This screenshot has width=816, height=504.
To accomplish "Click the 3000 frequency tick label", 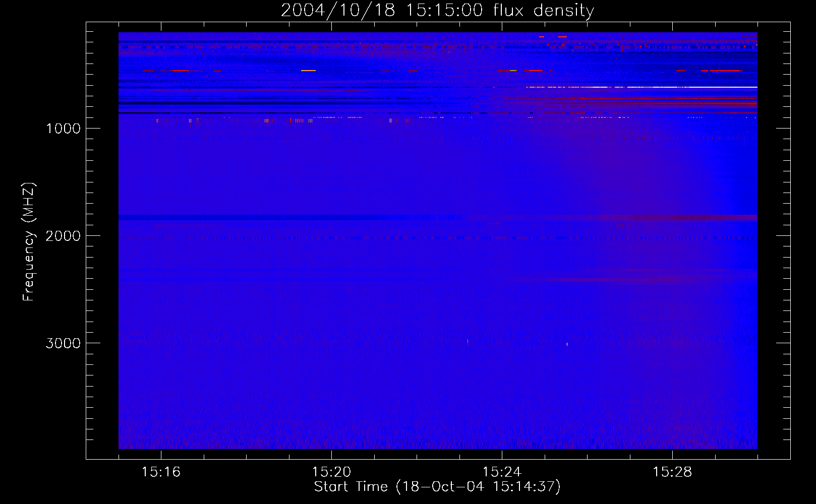I will pyautogui.click(x=63, y=343).
